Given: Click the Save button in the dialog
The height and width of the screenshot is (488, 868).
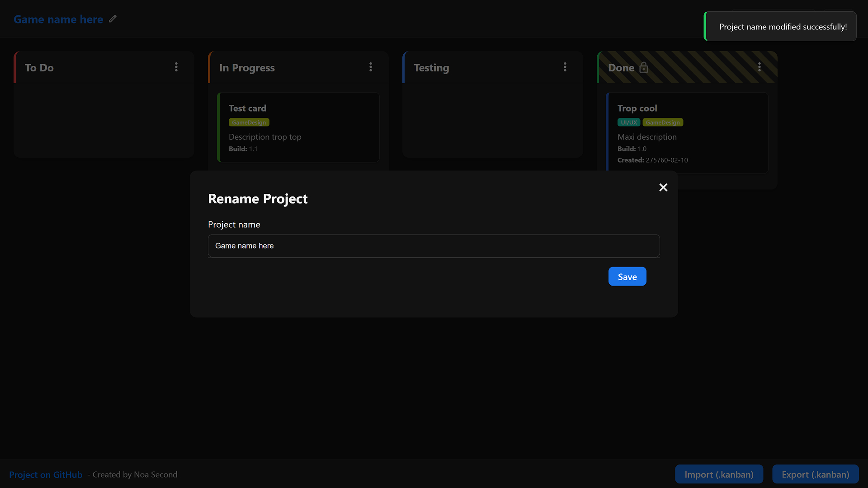Looking at the screenshot, I should pos(627,276).
